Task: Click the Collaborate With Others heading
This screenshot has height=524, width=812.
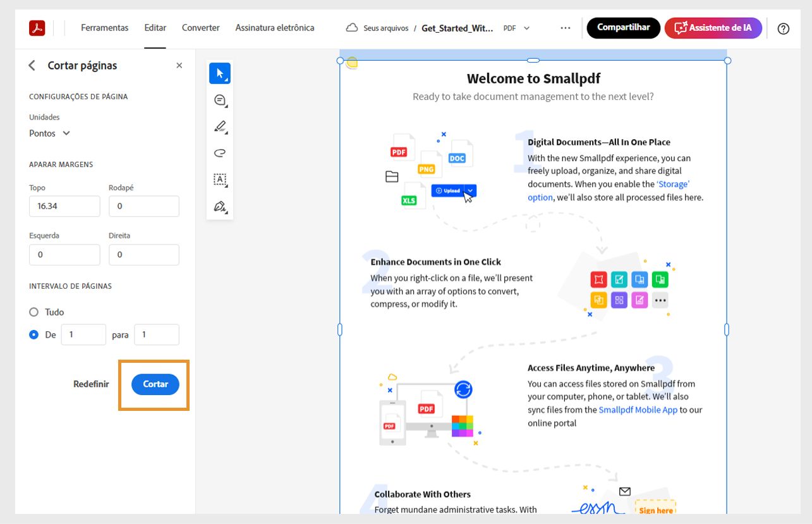Action: point(423,494)
